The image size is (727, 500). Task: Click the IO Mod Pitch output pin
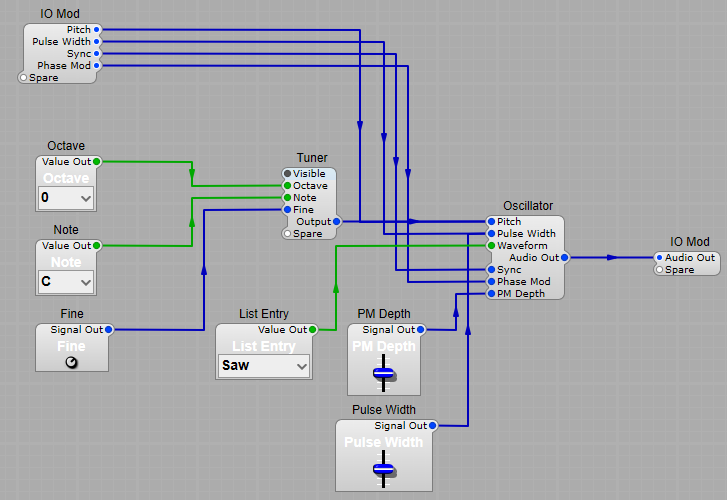coord(97,30)
